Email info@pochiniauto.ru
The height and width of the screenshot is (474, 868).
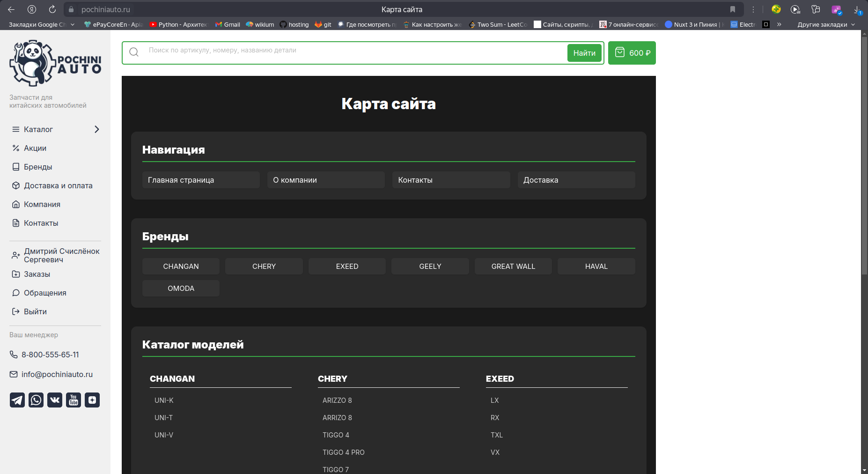pyautogui.click(x=57, y=374)
